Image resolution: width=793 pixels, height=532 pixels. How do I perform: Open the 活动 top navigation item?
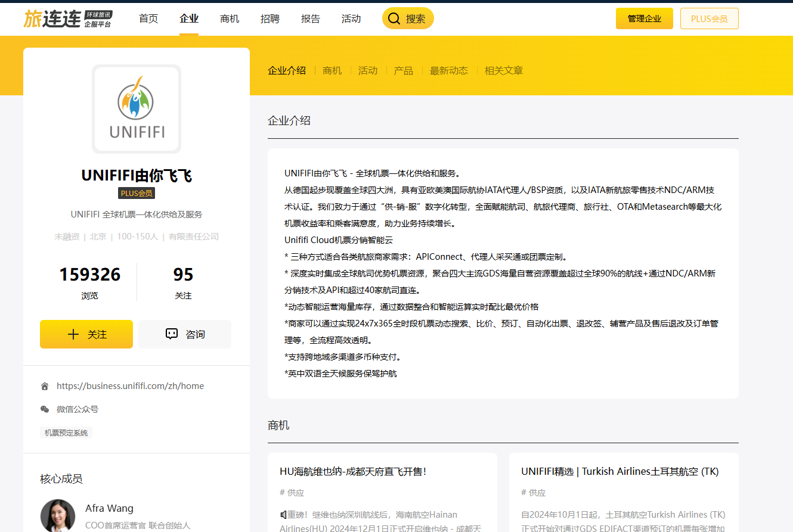351,18
